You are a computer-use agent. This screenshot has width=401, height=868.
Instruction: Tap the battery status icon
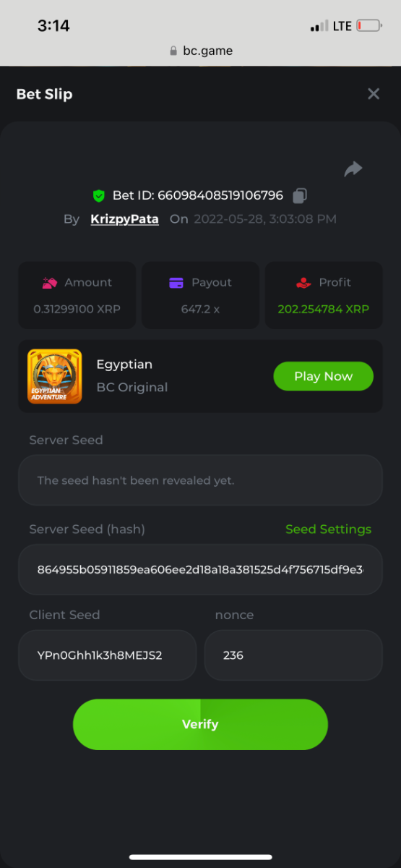coord(368,26)
